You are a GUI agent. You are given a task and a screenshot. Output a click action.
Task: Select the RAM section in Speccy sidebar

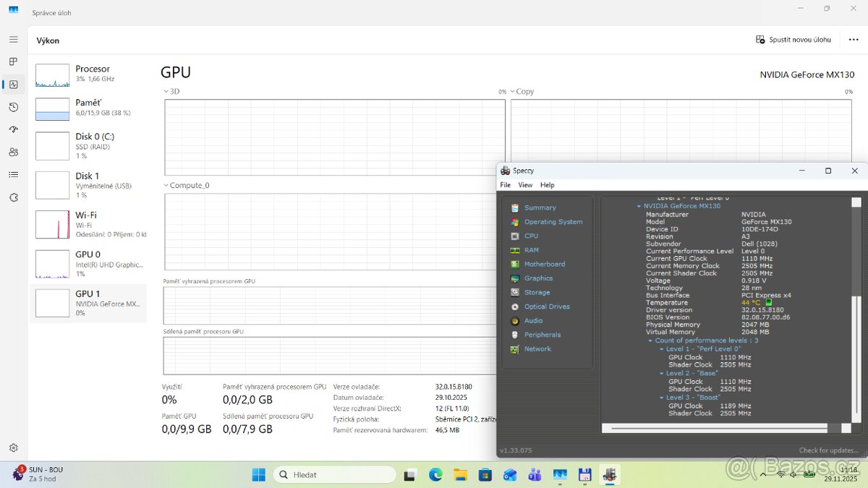(x=532, y=249)
